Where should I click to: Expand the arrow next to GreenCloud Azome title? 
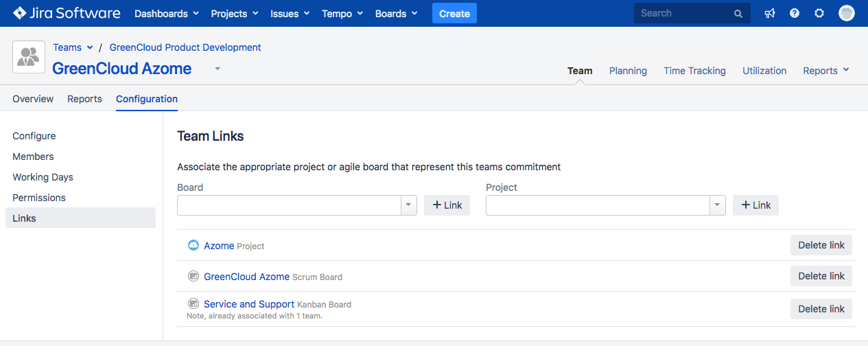pyautogui.click(x=218, y=69)
